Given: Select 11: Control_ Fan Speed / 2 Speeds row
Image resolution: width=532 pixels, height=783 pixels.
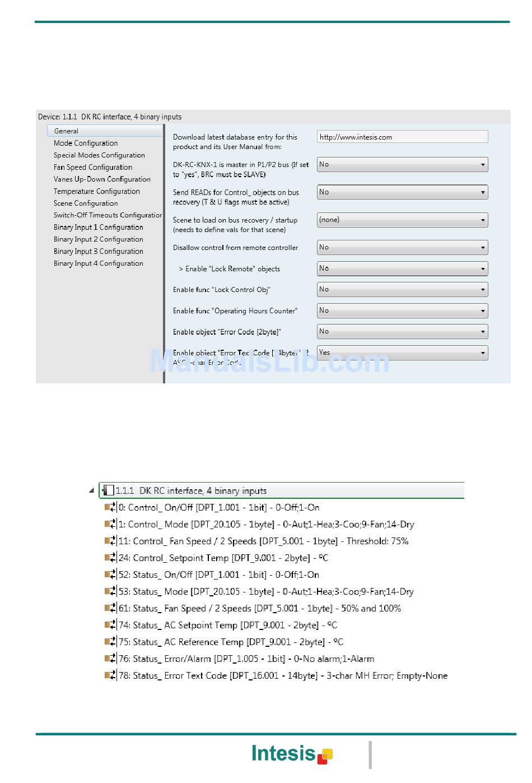Looking at the screenshot, I should [264, 541].
